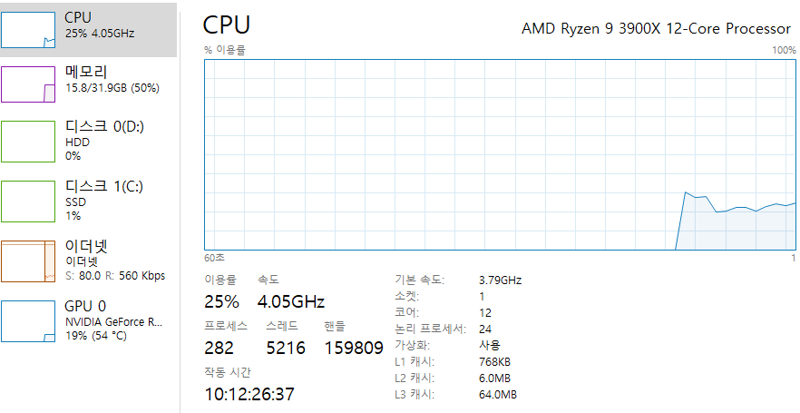
Task: Click the CPU usage spike in graph
Action: 686,193
